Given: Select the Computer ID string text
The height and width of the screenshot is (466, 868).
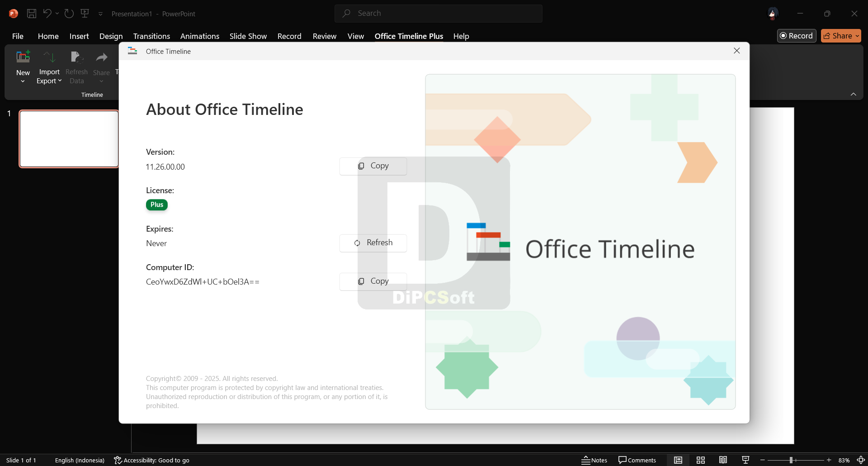Looking at the screenshot, I should (203, 282).
